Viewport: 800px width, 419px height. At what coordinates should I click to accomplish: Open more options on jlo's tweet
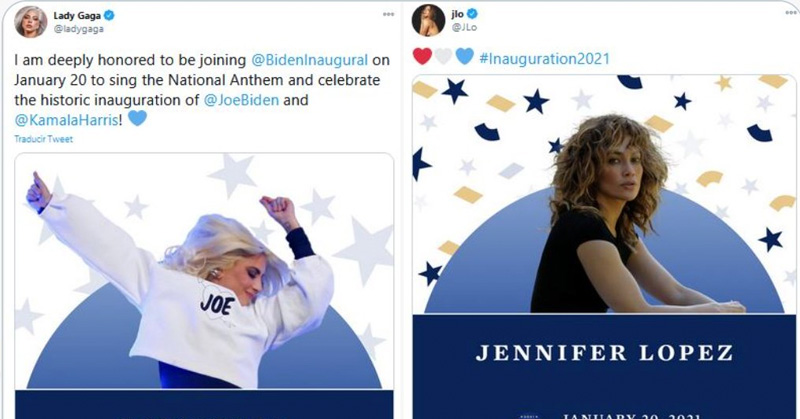[791, 12]
